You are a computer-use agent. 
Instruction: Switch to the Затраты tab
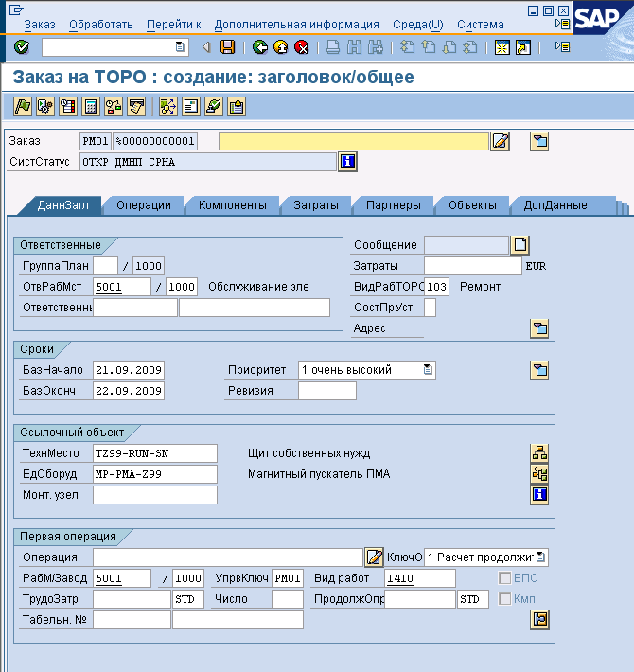(x=316, y=205)
